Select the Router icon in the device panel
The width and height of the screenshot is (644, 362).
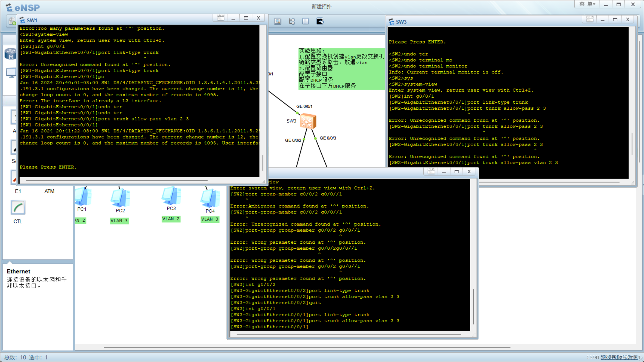(x=10, y=54)
